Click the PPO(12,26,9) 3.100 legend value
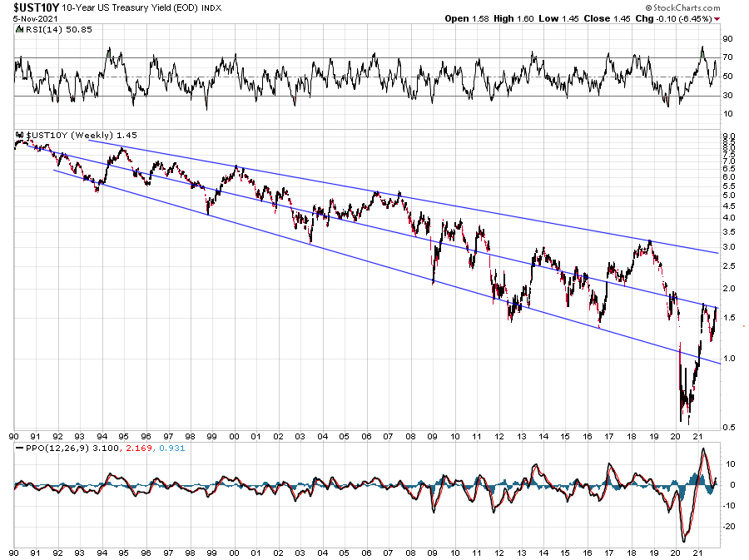The height and width of the screenshot is (560, 749). 72,448
